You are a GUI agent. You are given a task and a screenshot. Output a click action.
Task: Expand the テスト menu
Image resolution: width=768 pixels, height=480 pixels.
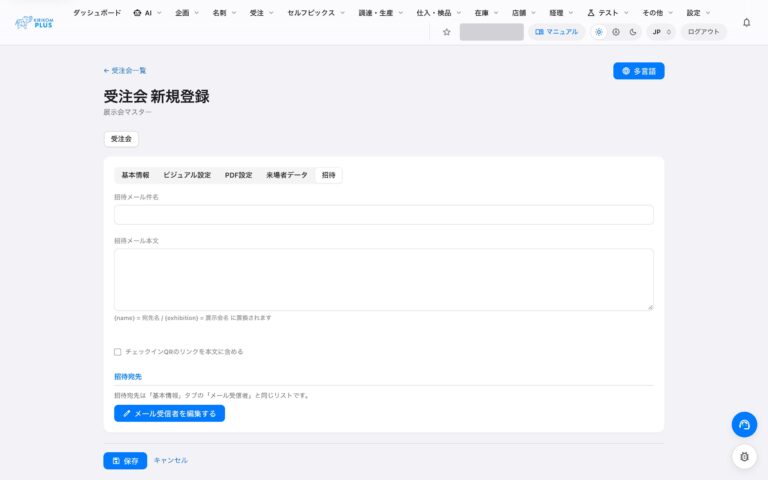pyautogui.click(x=607, y=13)
